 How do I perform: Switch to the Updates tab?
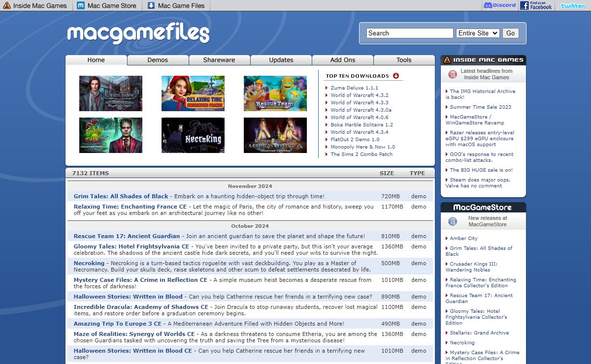tap(281, 60)
